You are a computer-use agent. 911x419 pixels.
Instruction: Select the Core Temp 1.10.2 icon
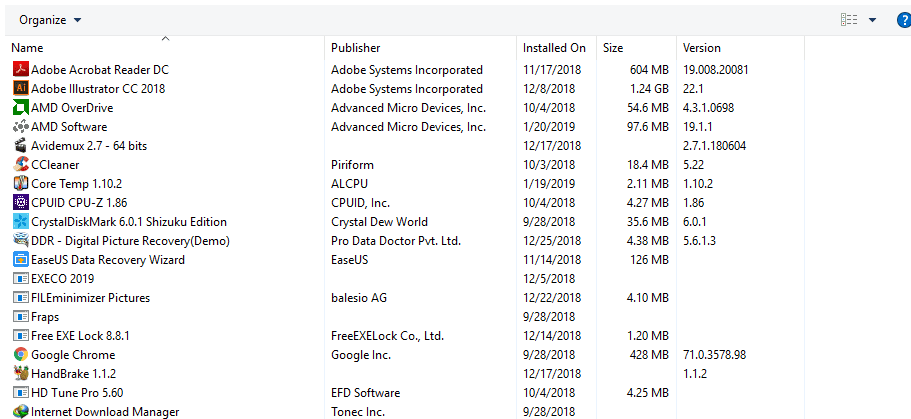point(21,184)
